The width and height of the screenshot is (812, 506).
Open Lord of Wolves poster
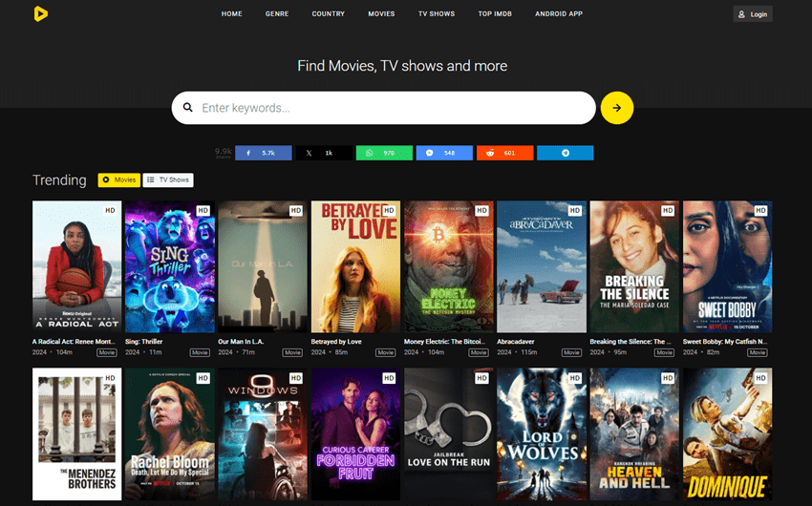pyautogui.click(x=542, y=433)
